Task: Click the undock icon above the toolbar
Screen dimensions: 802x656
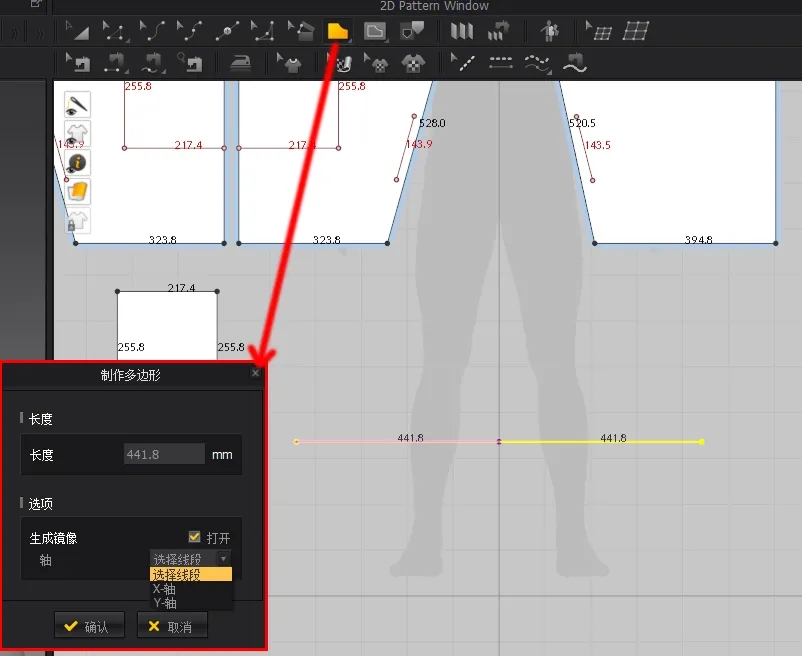Action: click(x=36, y=3)
